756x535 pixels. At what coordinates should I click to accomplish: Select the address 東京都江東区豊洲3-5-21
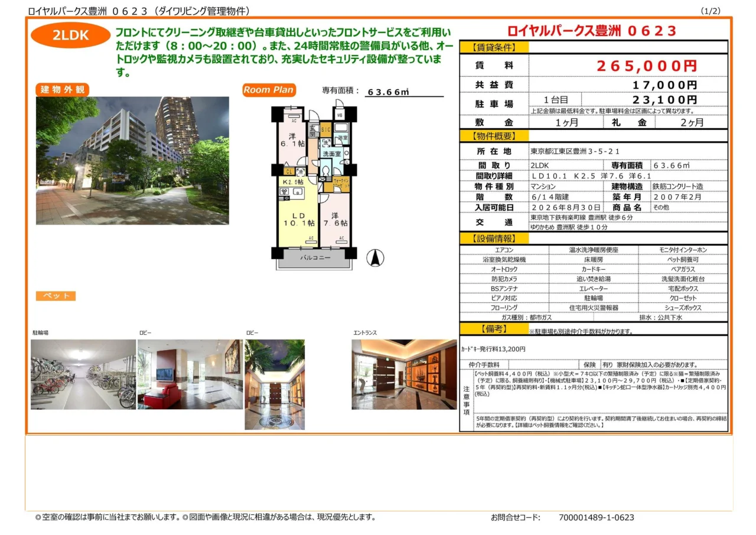tap(575, 152)
